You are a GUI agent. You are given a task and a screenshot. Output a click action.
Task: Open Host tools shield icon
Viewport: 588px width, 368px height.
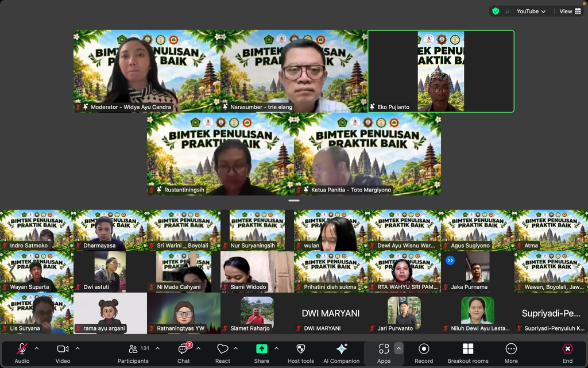[x=300, y=354]
